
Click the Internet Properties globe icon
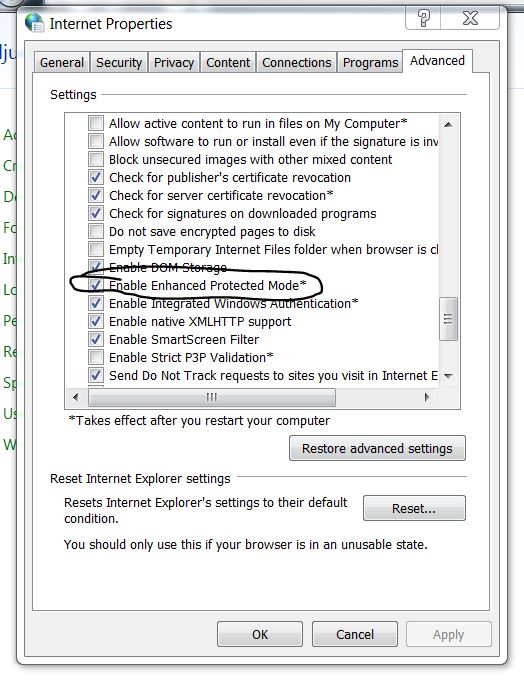[x=34, y=23]
